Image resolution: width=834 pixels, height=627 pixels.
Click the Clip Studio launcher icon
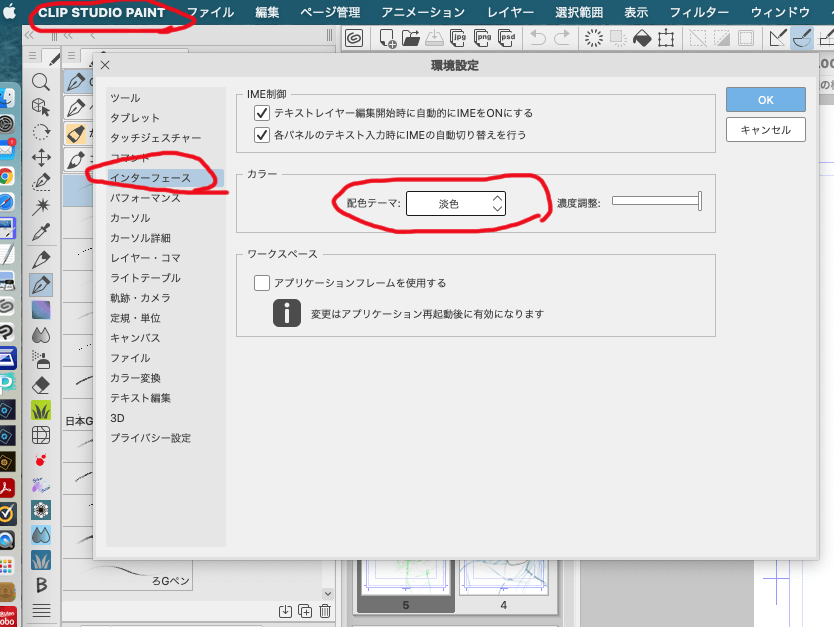pyautogui.click(x=354, y=38)
